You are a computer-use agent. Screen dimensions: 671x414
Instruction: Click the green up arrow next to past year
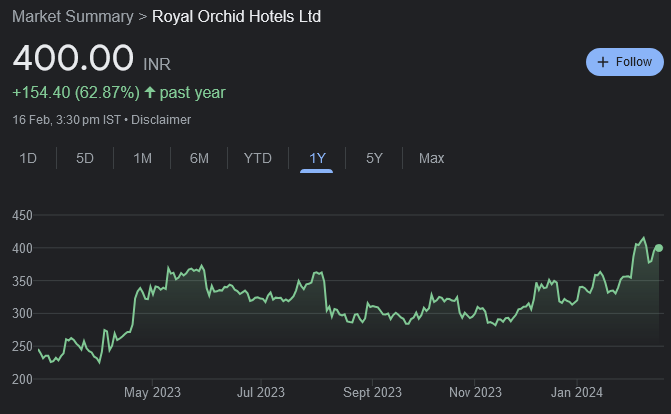click(x=150, y=92)
